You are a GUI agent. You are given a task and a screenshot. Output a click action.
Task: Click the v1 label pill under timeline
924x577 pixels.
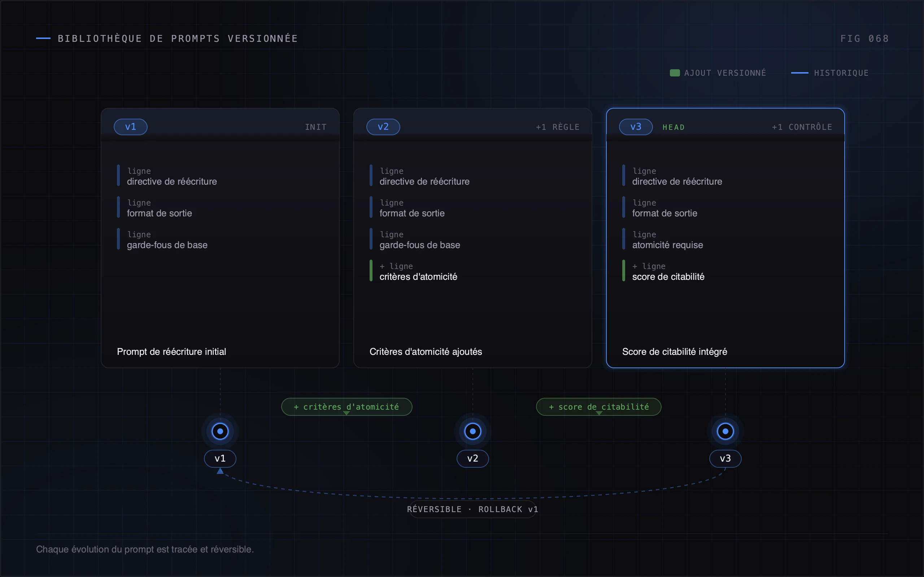pyautogui.click(x=220, y=459)
